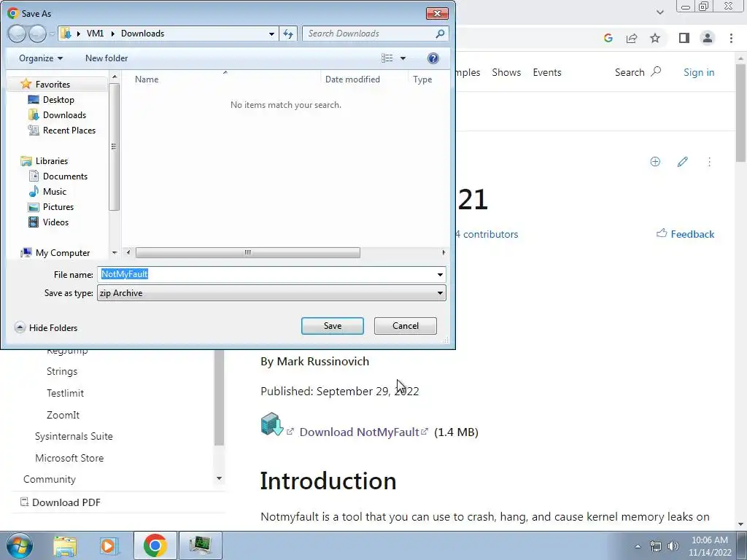The width and height of the screenshot is (747, 560).
Task: Click Download PDF
Action: (x=61, y=502)
